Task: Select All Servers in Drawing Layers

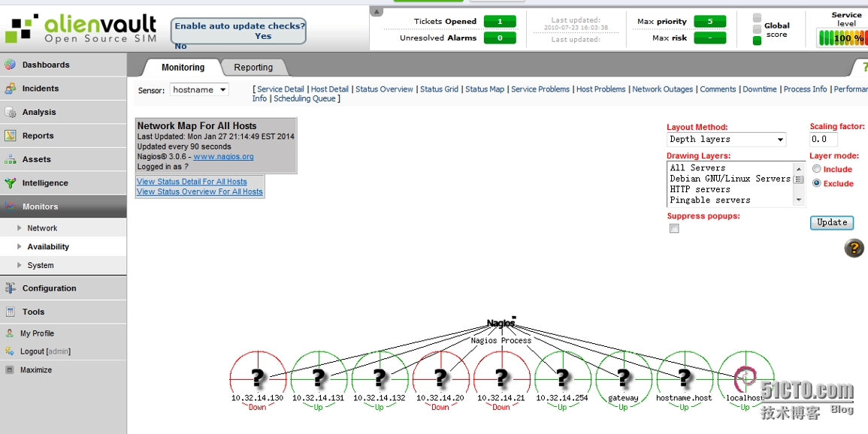Action: [x=697, y=167]
